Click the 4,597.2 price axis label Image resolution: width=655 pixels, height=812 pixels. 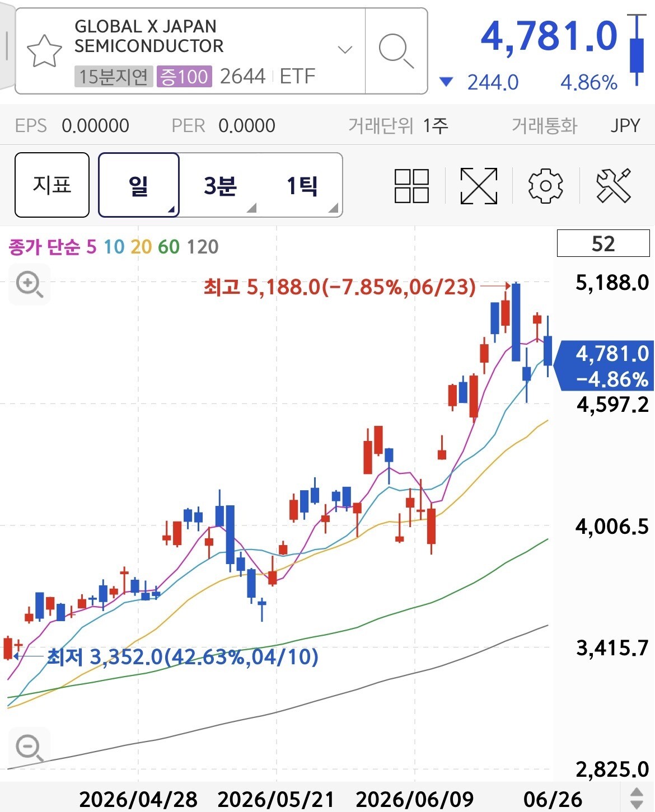point(612,404)
